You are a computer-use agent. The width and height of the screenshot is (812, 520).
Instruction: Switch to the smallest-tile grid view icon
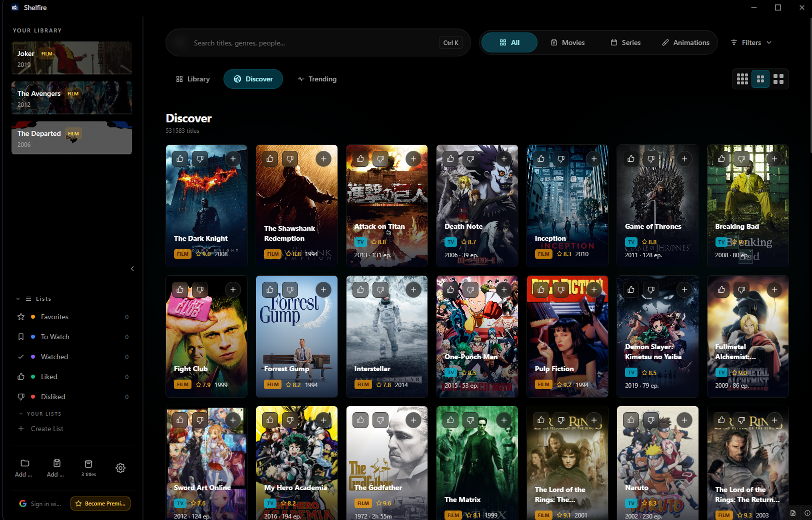[x=742, y=79]
